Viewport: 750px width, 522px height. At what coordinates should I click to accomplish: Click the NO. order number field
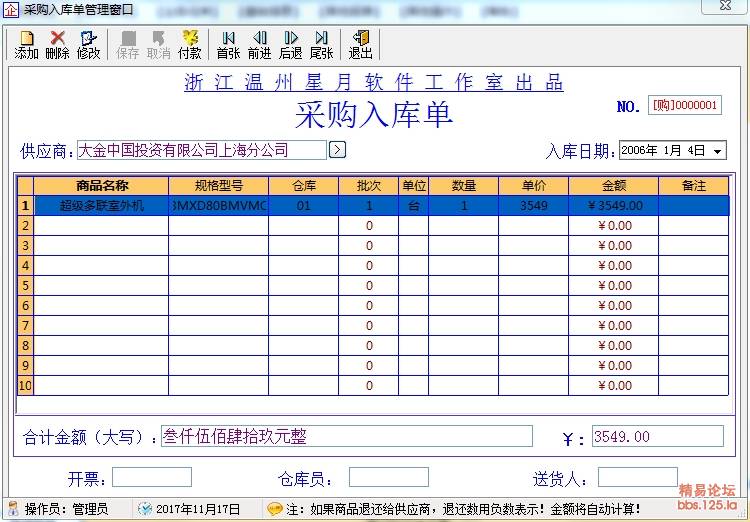pos(684,105)
